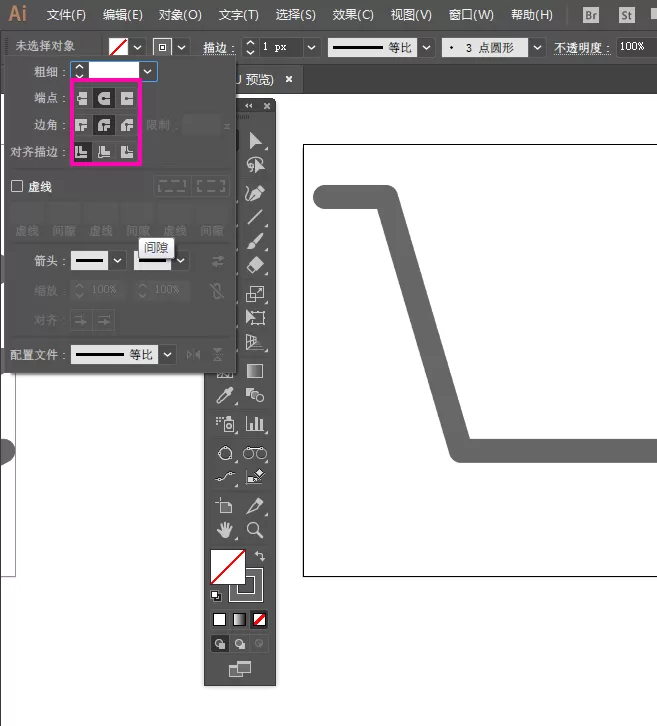Image resolution: width=657 pixels, height=726 pixels.
Task: Select the Free Transform tool
Action: click(255, 318)
